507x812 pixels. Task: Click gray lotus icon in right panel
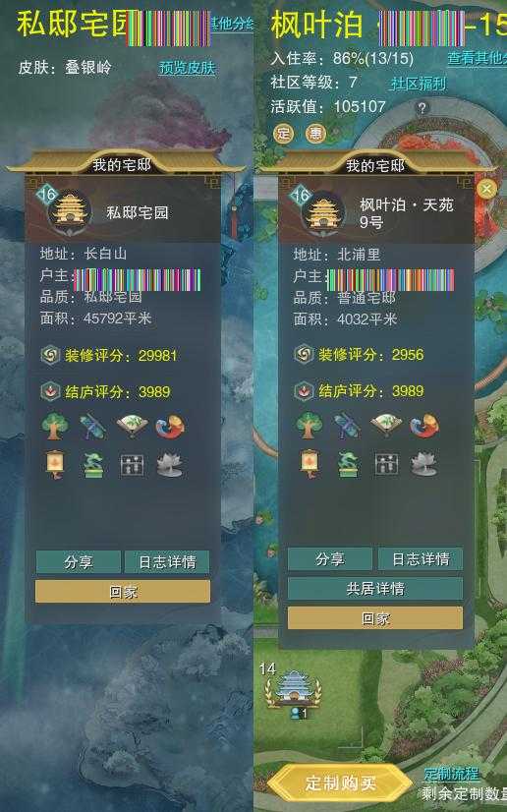point(424,465)
